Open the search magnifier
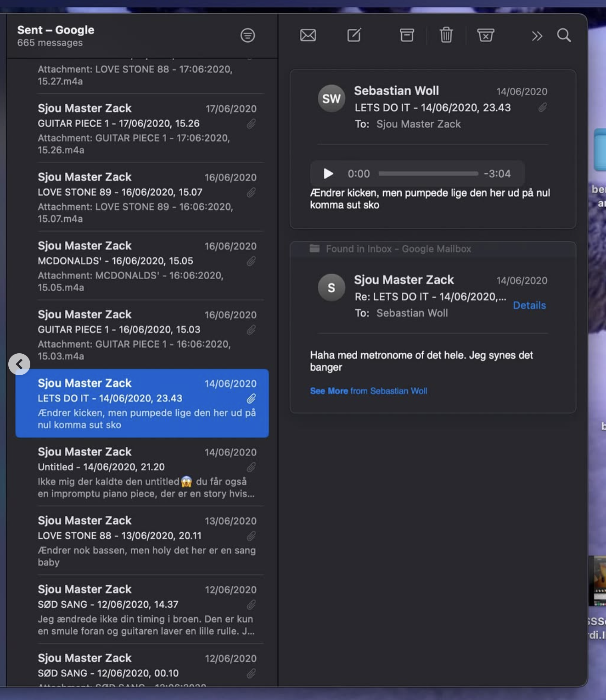The height and width of the screenshot is (700, 606). click(x=564, y=35)
